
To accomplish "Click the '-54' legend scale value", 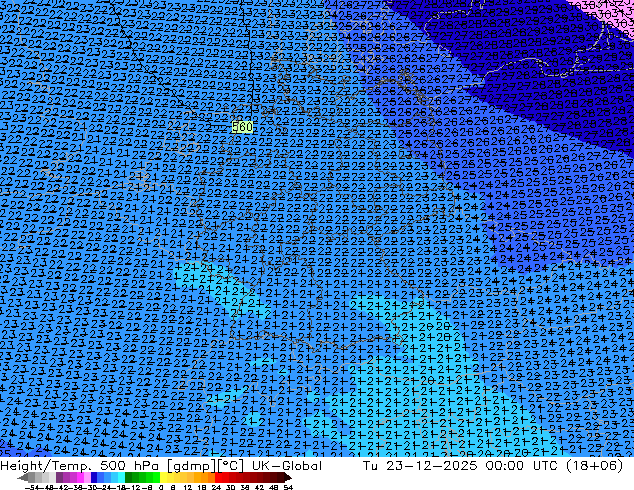I will point(32,488).
